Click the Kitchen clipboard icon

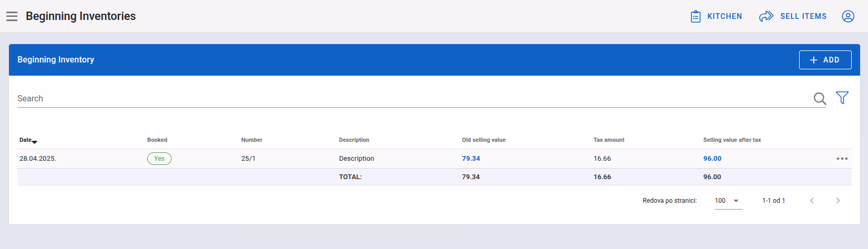695,16
